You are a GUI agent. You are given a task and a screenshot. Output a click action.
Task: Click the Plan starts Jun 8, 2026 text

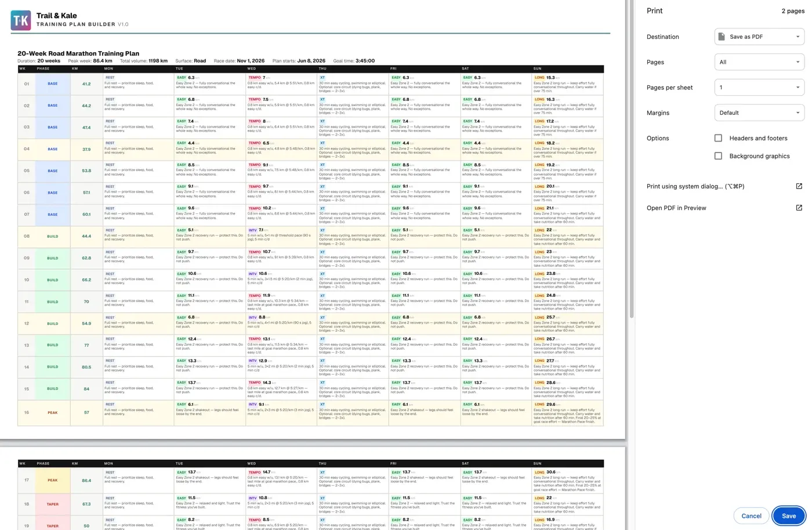tap(299, 61)
